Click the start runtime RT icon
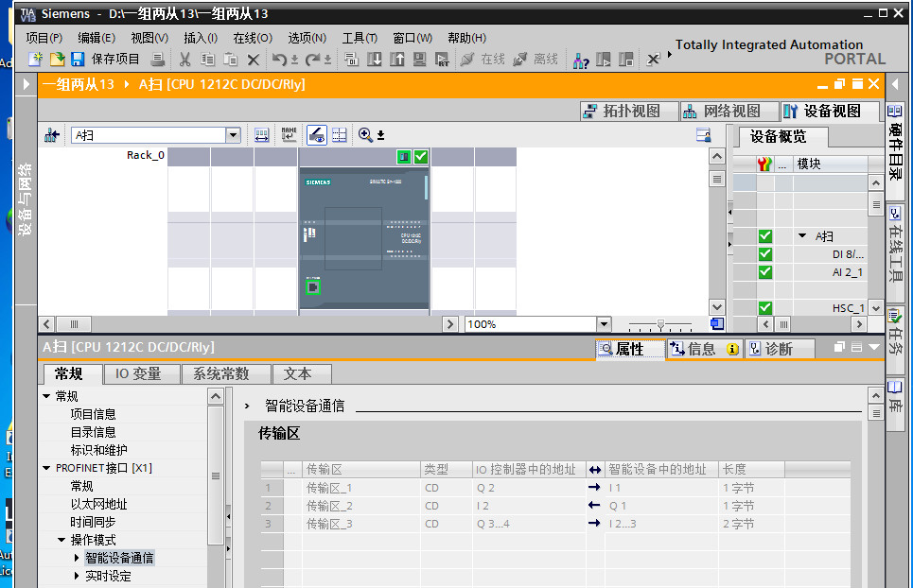The height and width of the screenshot is (588, 913). [442, 59]
